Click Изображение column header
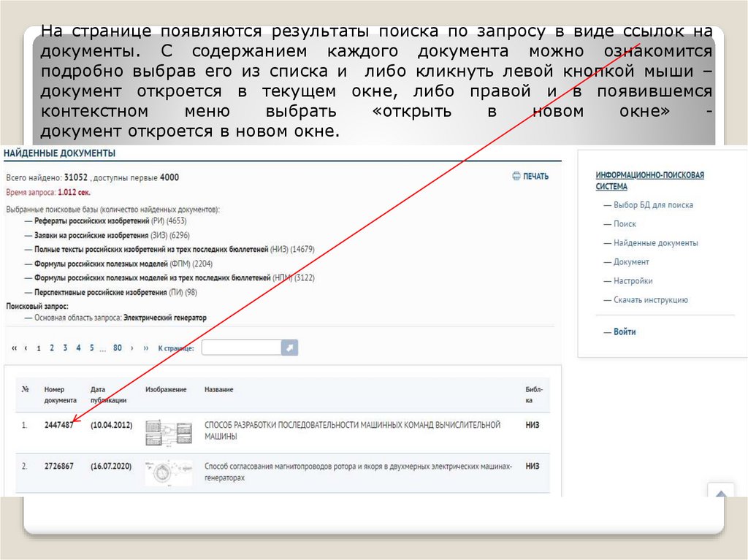748x560 pixels. [166, 390]
